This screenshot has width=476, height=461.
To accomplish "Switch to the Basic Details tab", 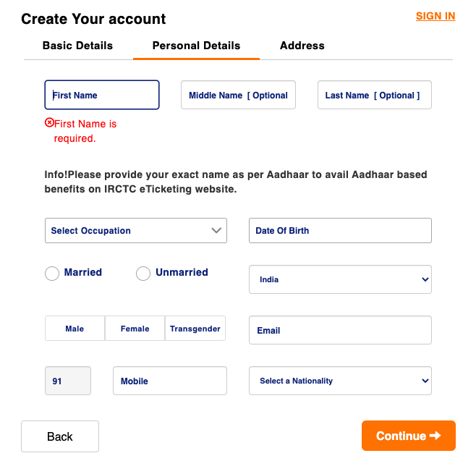I will click(77, 46).
